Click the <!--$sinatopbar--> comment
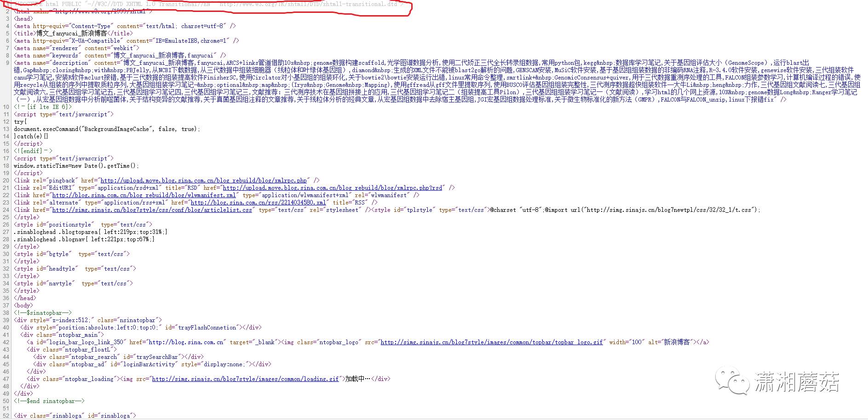868x420 pixels. point(43,313)
